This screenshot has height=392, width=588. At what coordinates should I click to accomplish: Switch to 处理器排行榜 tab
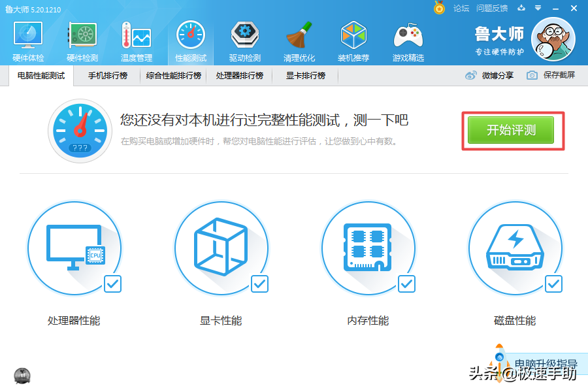click(240, 76)
